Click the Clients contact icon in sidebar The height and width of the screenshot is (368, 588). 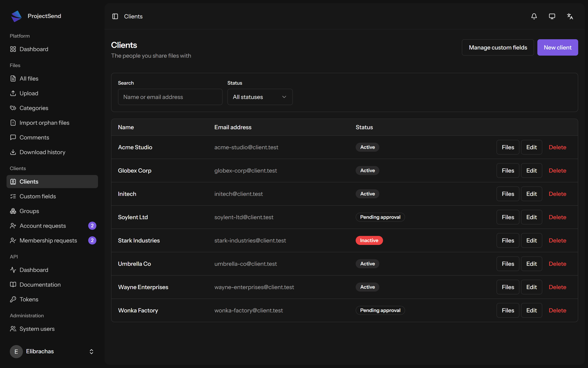13,182
